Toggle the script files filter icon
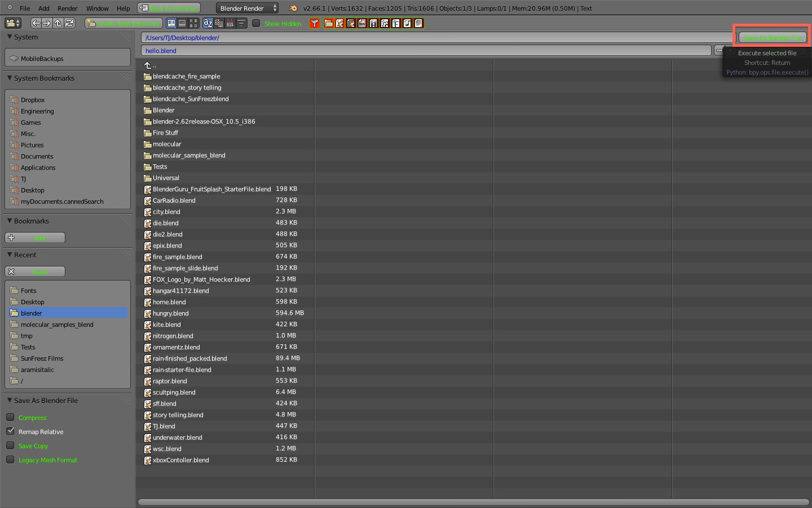This screenshot has width=812, height=508. click(385, 23)
